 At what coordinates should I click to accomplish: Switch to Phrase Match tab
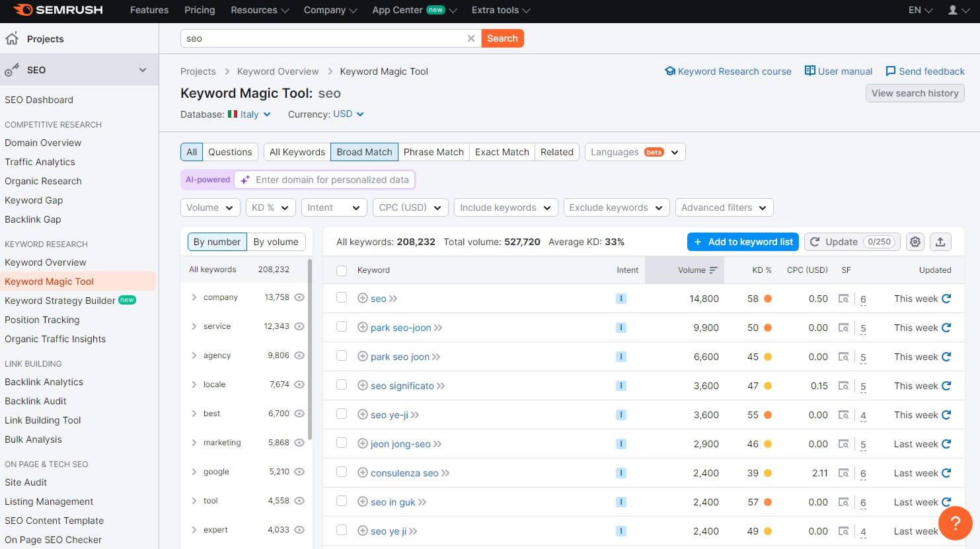coord(433,152)
